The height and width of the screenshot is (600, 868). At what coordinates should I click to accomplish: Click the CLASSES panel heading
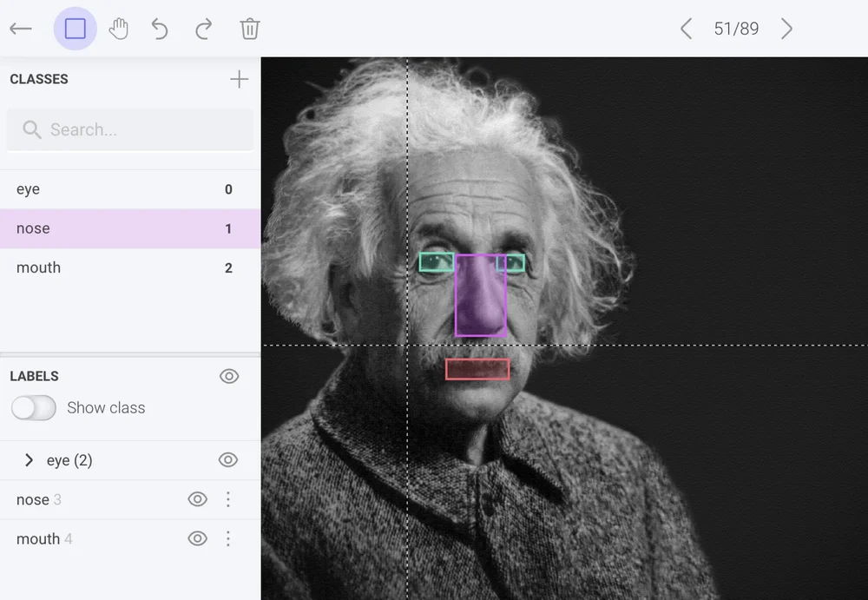coord(39,79)
